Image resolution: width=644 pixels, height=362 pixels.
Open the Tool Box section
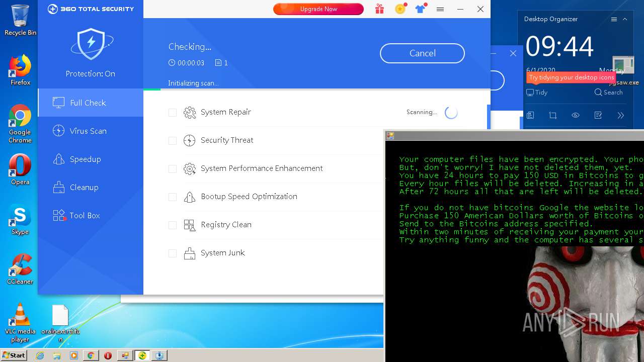pyautogui.click(x=91, y=215)
